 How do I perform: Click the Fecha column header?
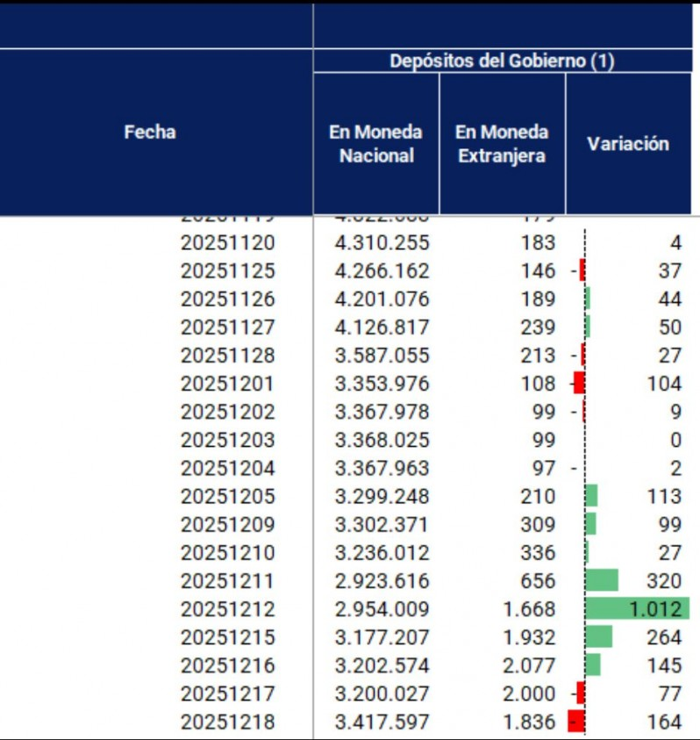pyautogui.click(x=150, y=133)
